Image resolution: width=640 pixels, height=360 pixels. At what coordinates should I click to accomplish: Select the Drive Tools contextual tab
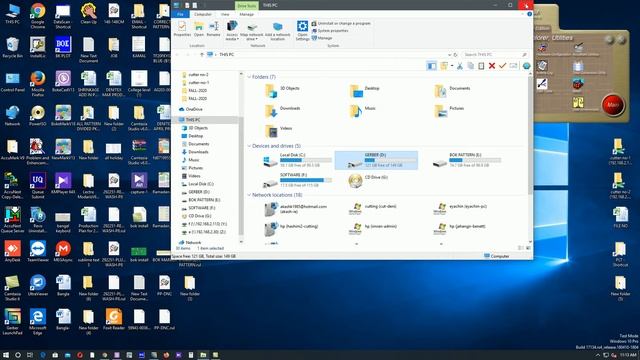pos(247,5)
